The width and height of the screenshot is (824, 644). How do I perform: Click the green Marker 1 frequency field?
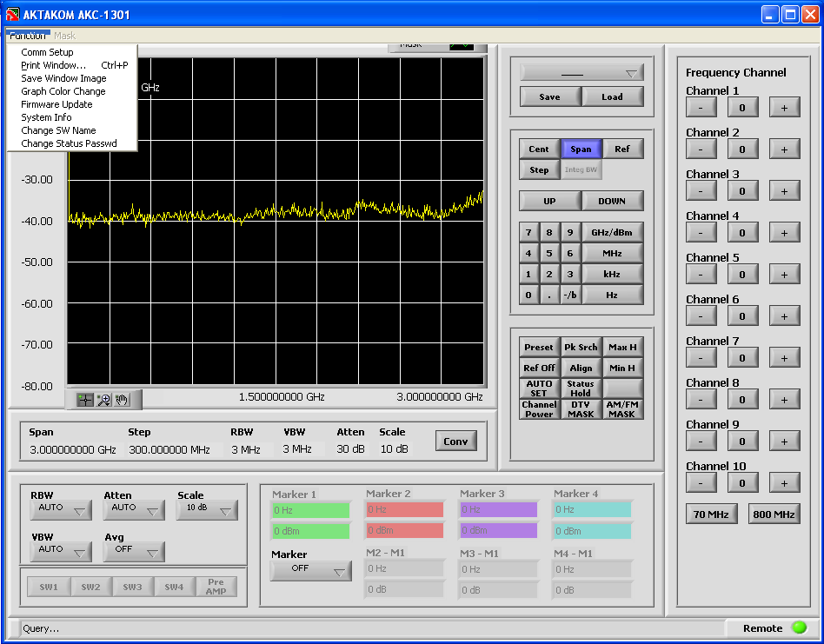point(310,510)
